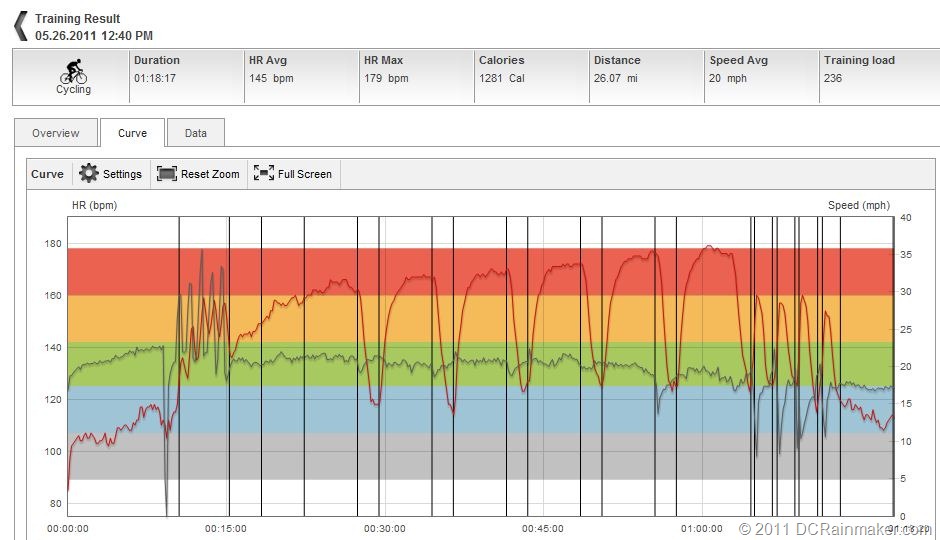Image resolution: width=940 pixels, height=540 pixels.
Task: Click the Training load header
Action: 859,60
